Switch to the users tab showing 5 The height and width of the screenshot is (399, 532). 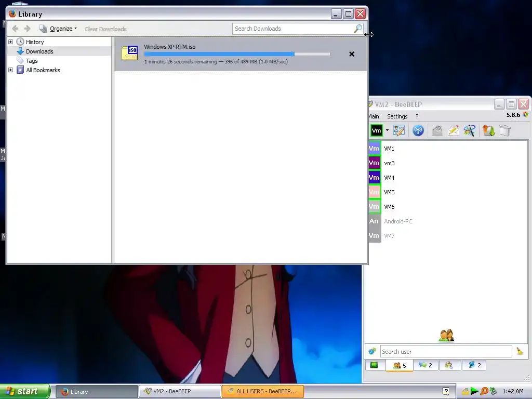400,365
